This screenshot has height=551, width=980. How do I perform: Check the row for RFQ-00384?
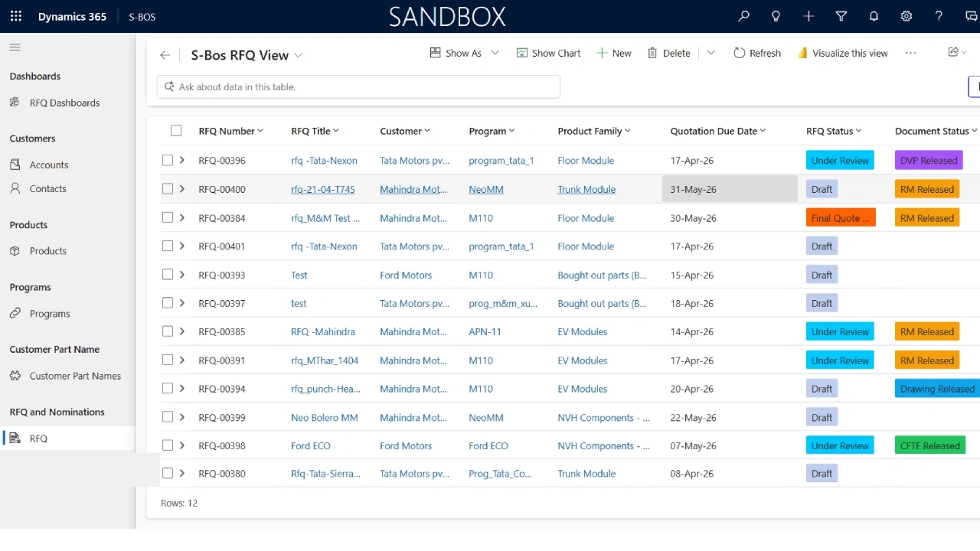point(168,217)
